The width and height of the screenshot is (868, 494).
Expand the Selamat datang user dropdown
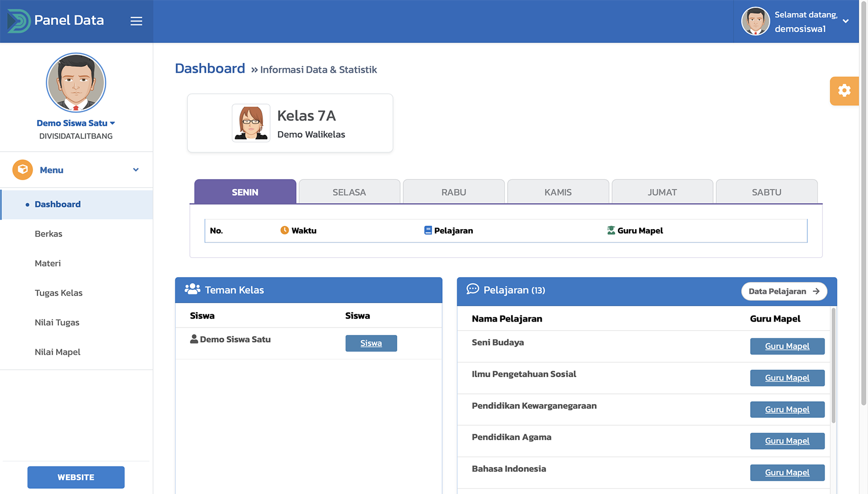[x=846, y=21]
